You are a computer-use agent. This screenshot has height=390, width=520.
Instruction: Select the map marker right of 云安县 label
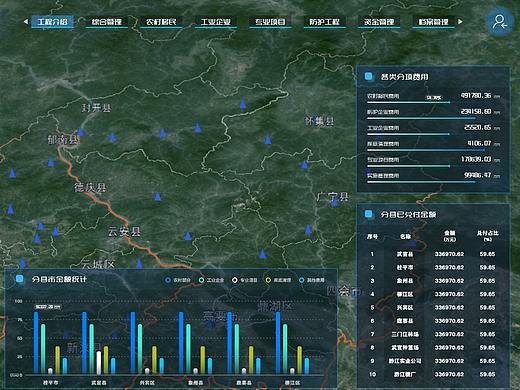188,236
